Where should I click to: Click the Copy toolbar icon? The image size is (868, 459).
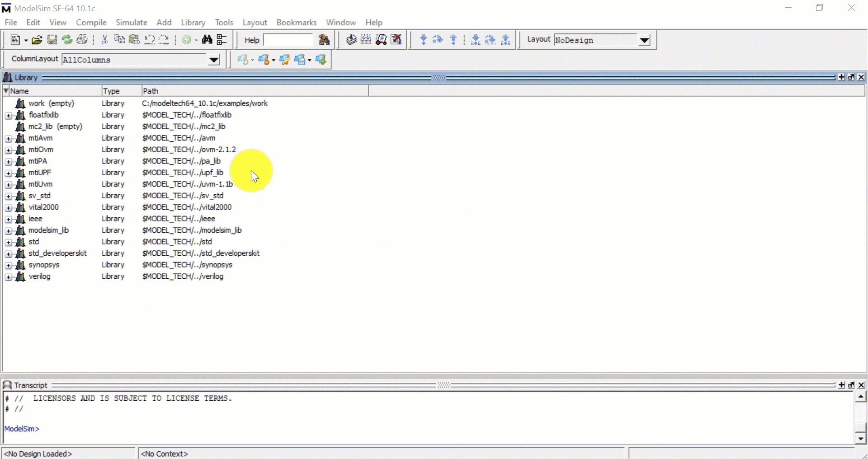119,40
